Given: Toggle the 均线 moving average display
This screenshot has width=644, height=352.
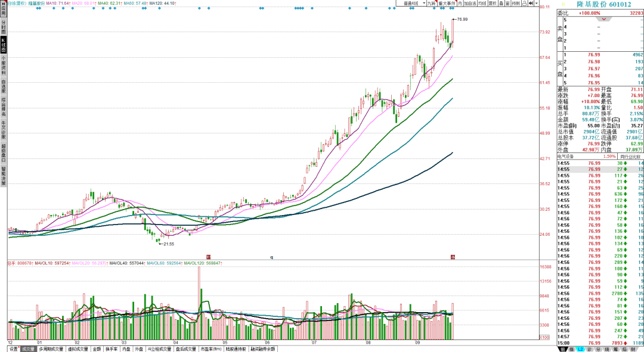Looking at the screenshot, I should pyautogui.click(x=482, y=4).
